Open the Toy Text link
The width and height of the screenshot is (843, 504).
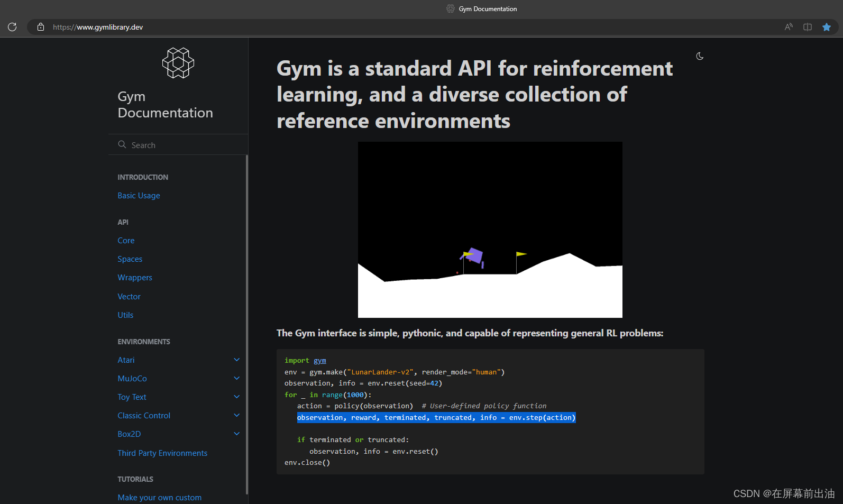click(132, 397)
